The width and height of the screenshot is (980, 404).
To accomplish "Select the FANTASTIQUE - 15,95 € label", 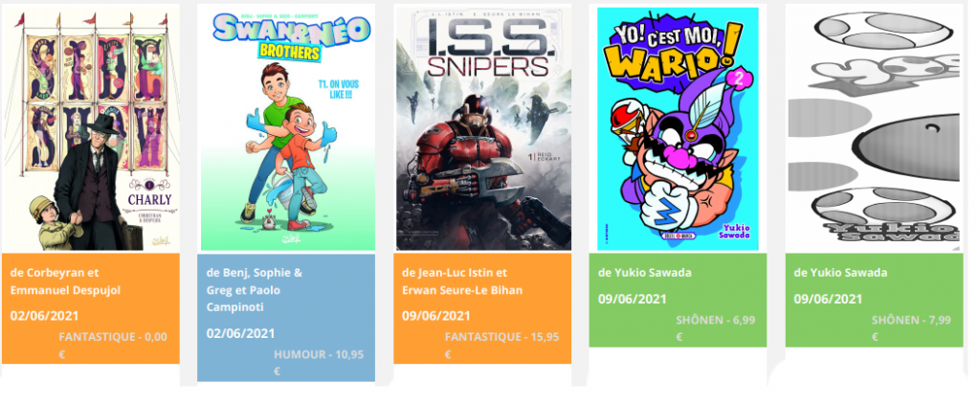I will click(x=501, y=346).
